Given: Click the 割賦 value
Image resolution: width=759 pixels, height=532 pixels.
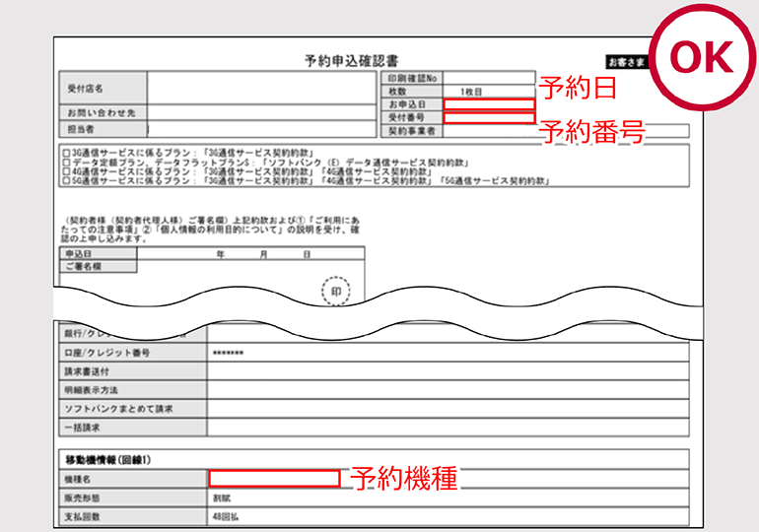Looking at the screenshot, I should click(x=222, y=498).
